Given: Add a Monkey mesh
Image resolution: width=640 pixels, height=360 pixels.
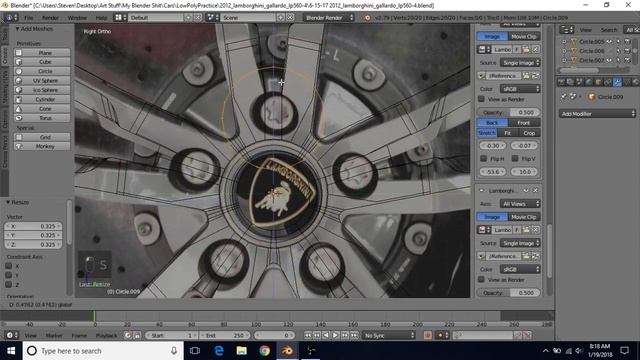Looking at the screenshot, I should [42, 146].
